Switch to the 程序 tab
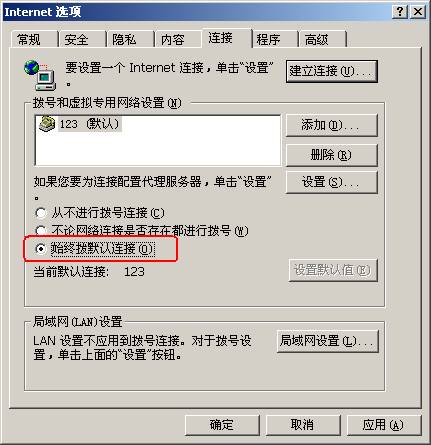Image resolution: width=431 pixels, height=445 pixels. 274,39
